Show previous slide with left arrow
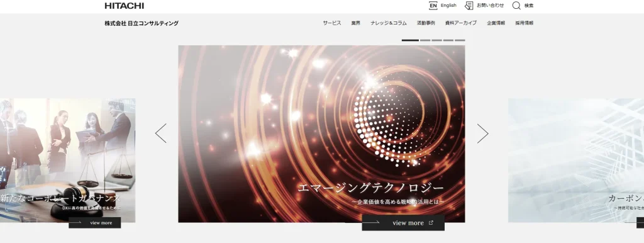 pyautogui.click(x=161, y=133)
